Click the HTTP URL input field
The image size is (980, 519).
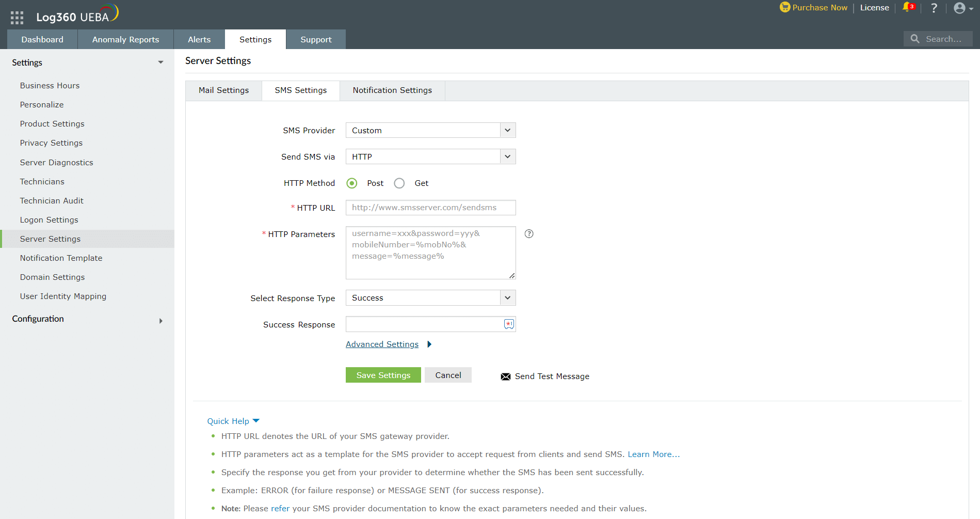pyautogui.click(x=430, y=208)
